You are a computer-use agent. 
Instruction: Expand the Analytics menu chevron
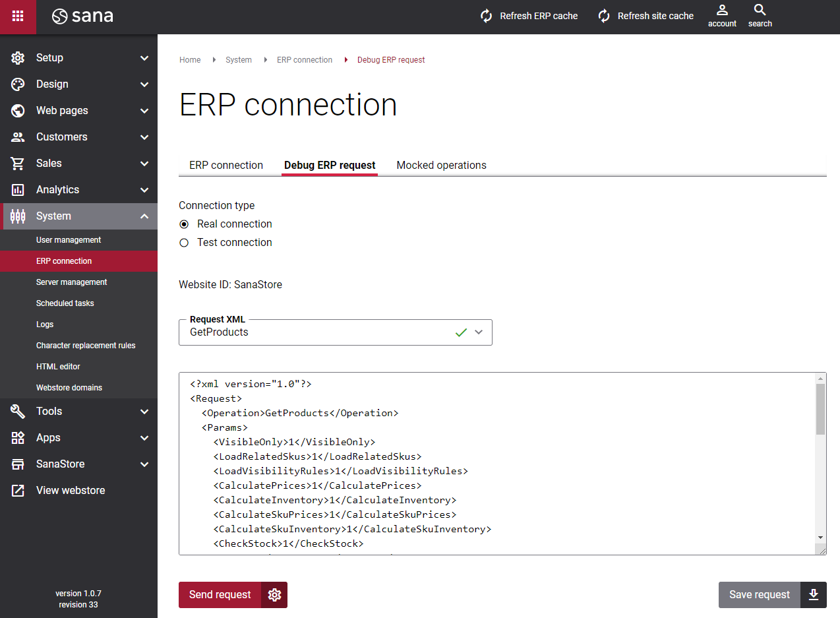click(x=144, y=190)
